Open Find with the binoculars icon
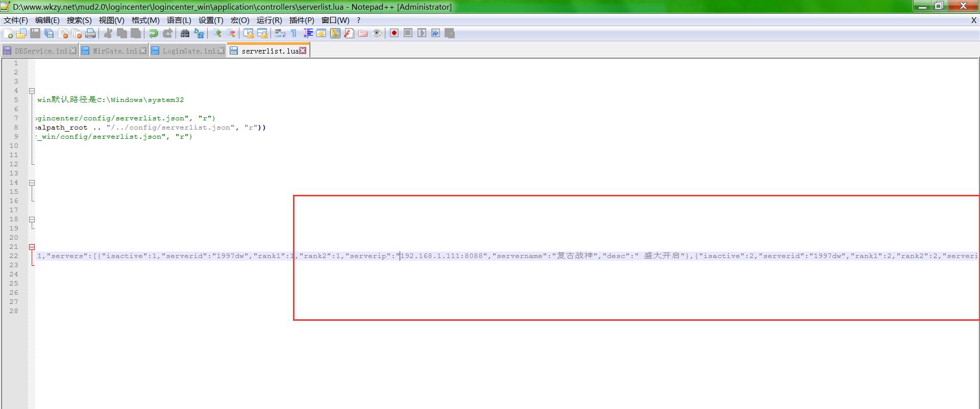The height and width of the screenshot is (409, 980). (185, 34)
